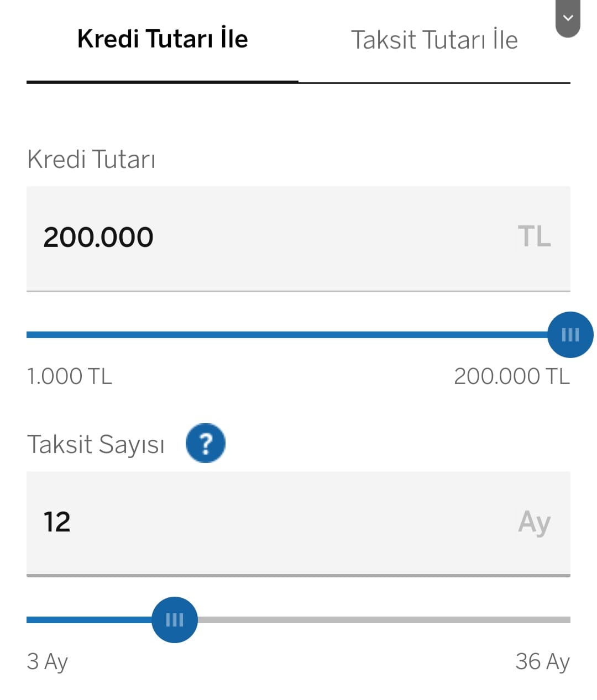Switch to Taksit Tutarı İle tab
This screenshot has width=597, height=700.
[x=434, y=40]
